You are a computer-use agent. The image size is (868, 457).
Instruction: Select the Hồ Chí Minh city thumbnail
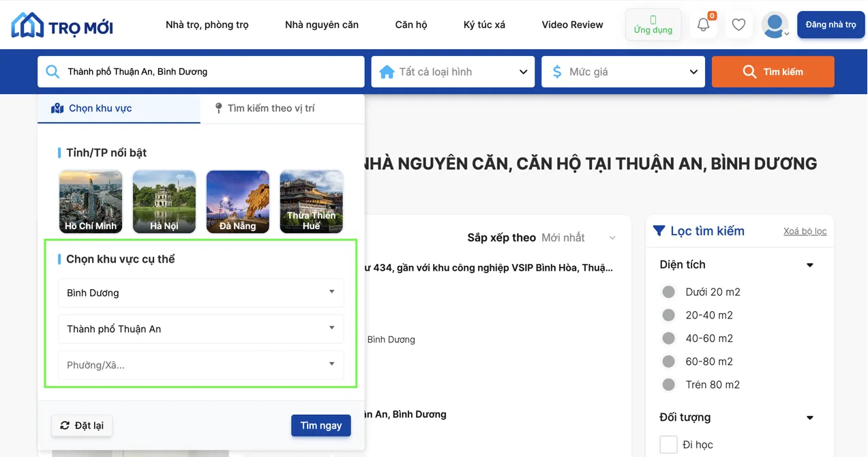click(x=91, y=201)
